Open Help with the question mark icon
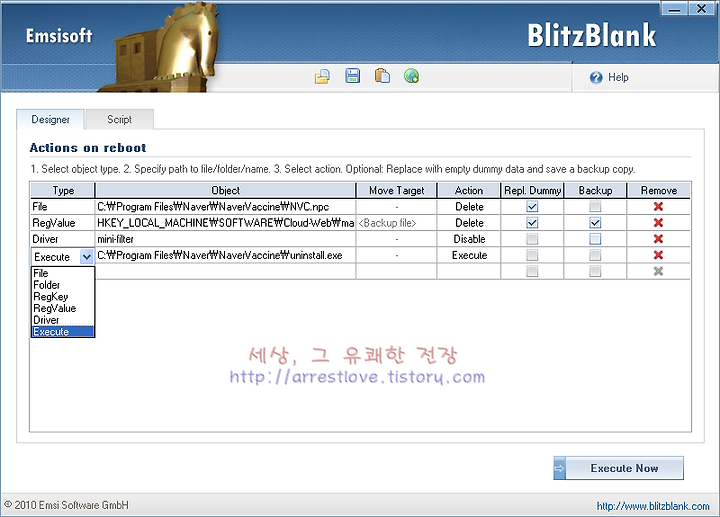The image size is (720, 517). (596, 78)
